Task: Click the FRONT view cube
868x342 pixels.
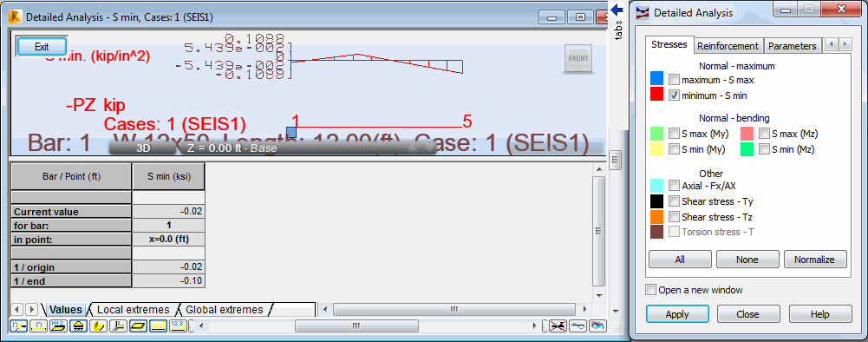Action: click(x=578, y=59)
